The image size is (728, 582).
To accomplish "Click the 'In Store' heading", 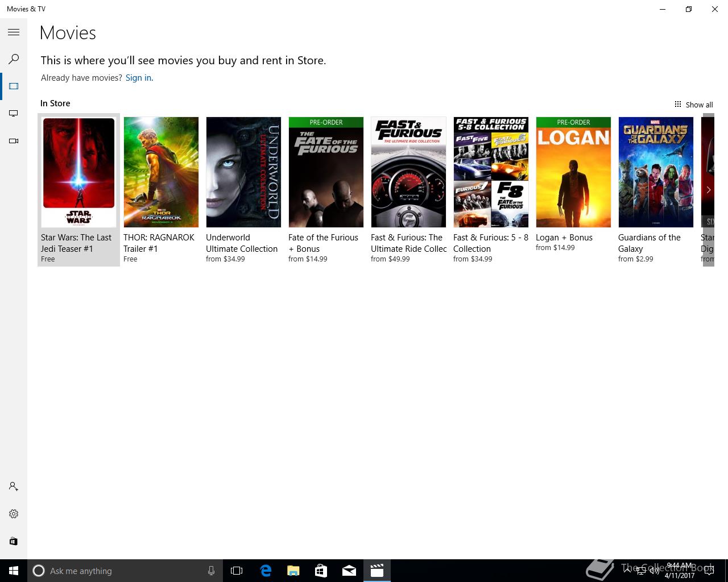I will [x=55, y=103].
